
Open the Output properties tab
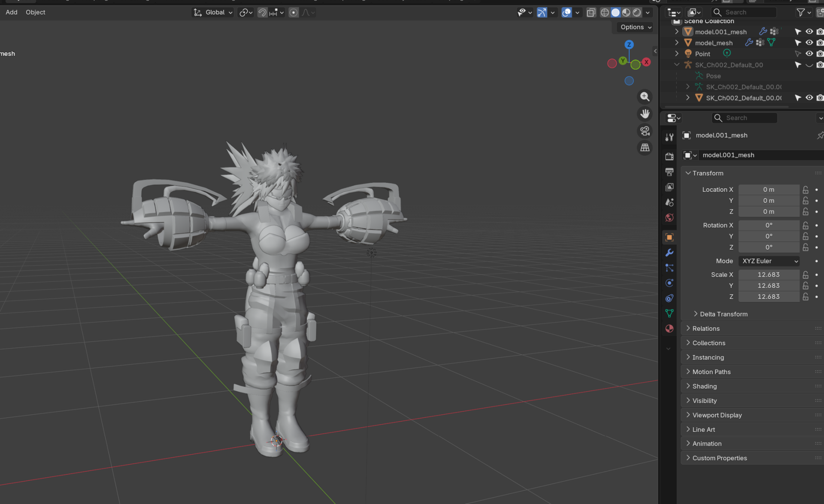669,172
